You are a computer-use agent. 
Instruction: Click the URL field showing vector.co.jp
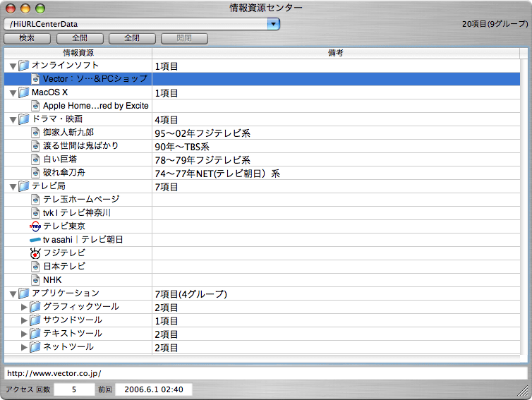pos(266,373)
